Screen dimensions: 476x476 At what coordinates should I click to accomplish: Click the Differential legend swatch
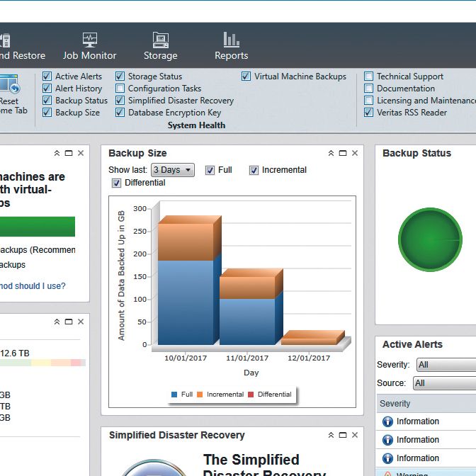click(x=251, y=395)
